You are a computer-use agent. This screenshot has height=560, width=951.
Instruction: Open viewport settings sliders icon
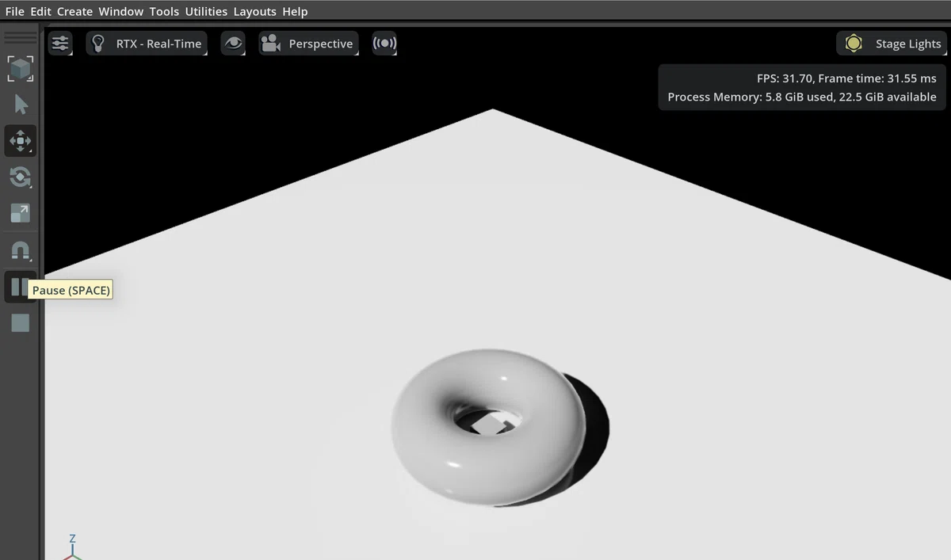pos(60,44)
